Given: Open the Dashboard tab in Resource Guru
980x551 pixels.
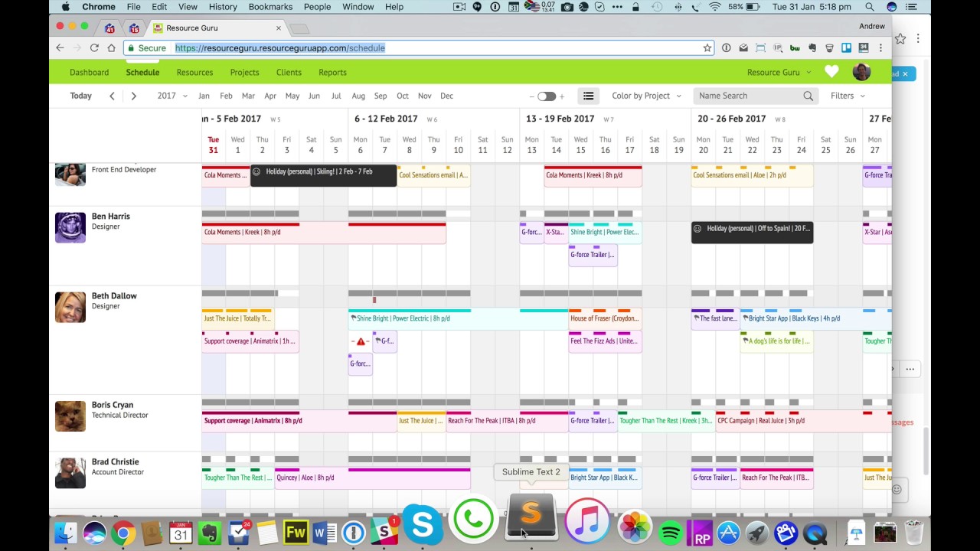Looking at the screenshot, I should [89, 72].
